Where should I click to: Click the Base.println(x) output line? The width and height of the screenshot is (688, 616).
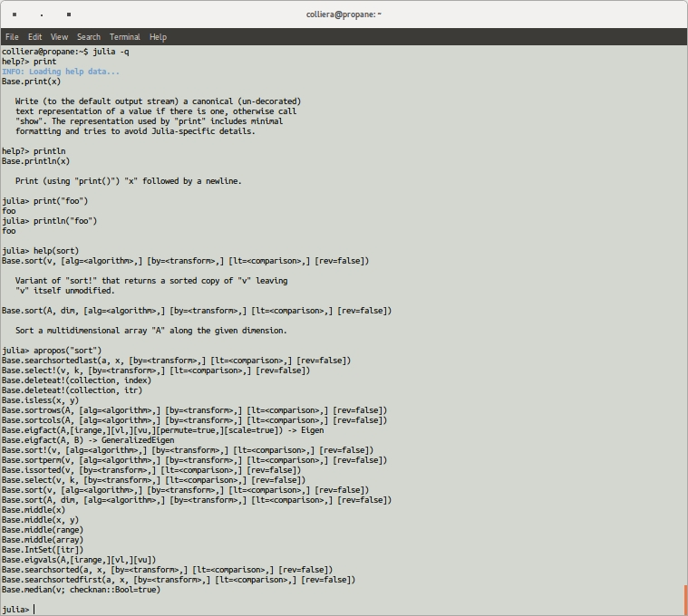click(x=35, y=161)
